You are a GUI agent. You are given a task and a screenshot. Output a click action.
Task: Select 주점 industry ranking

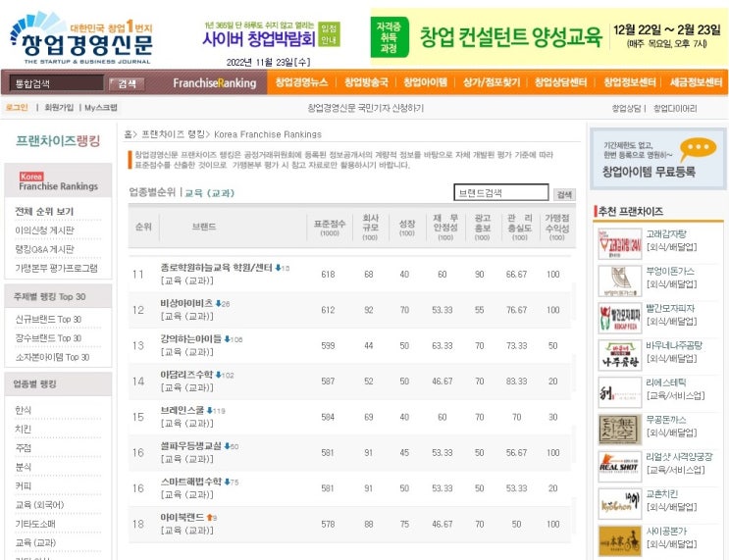pyautogui.click(x=24, y=448)
